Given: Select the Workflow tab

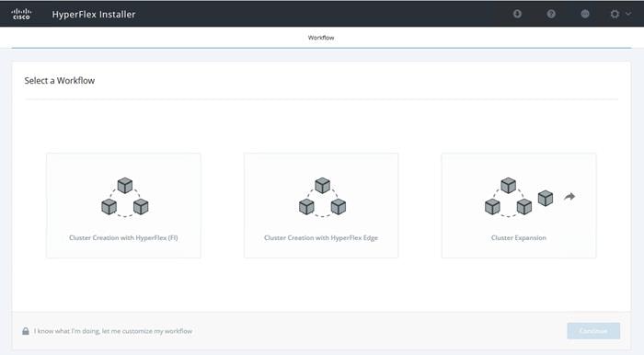Looking at the screenshot, I should 321,38.
